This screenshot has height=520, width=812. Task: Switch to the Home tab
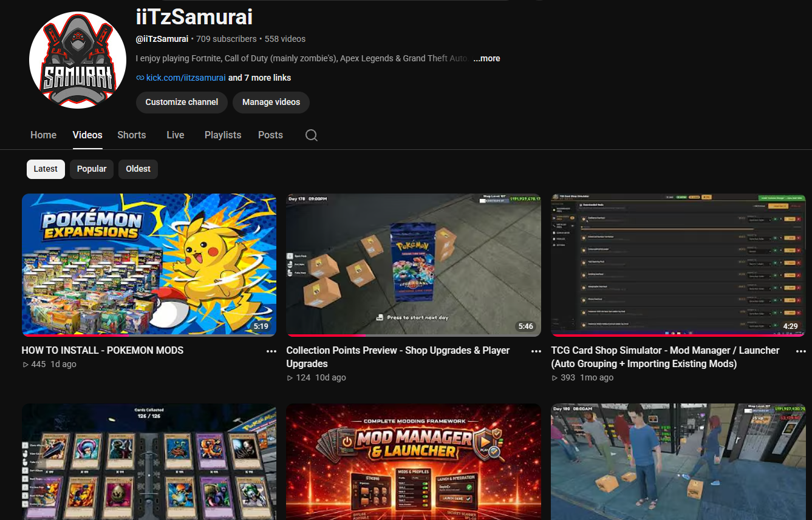coord(44,135)
